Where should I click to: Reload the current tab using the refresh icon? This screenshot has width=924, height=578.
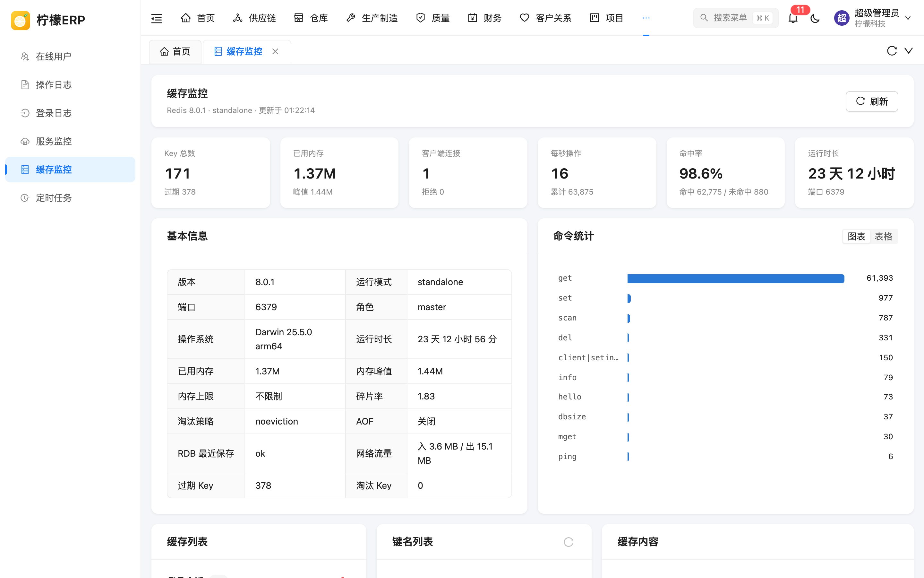pos(892,51)
